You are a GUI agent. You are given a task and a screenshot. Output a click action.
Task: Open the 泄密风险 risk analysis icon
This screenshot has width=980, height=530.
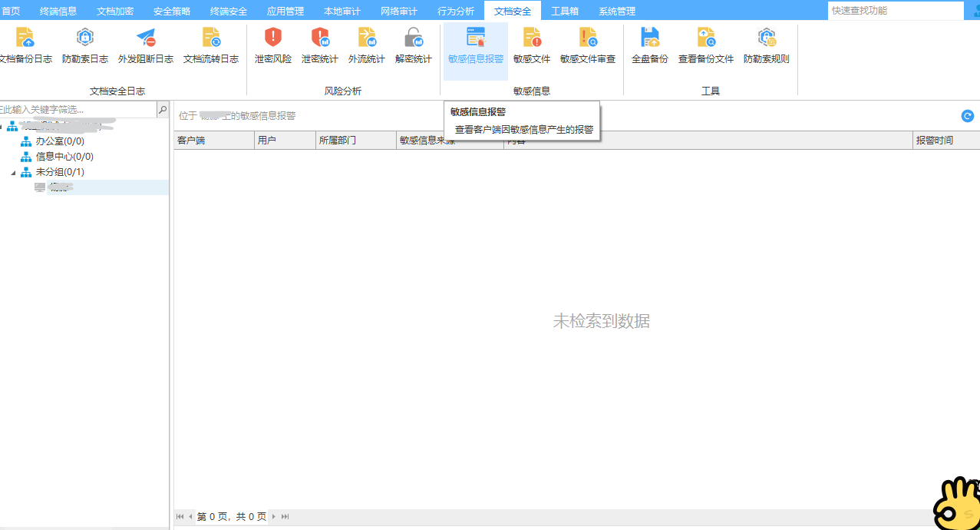tap(272, 42)
